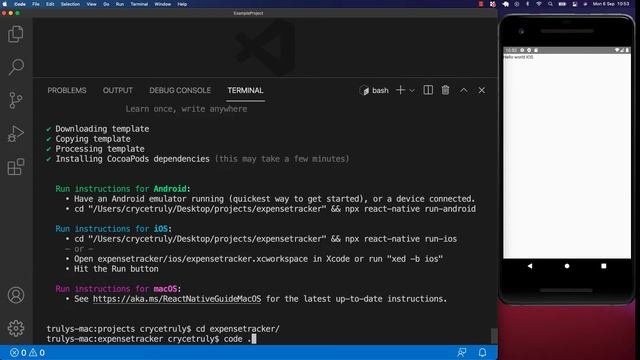Open the Apple menu
This screenshot has height=360, width=640.
(5, 4)
